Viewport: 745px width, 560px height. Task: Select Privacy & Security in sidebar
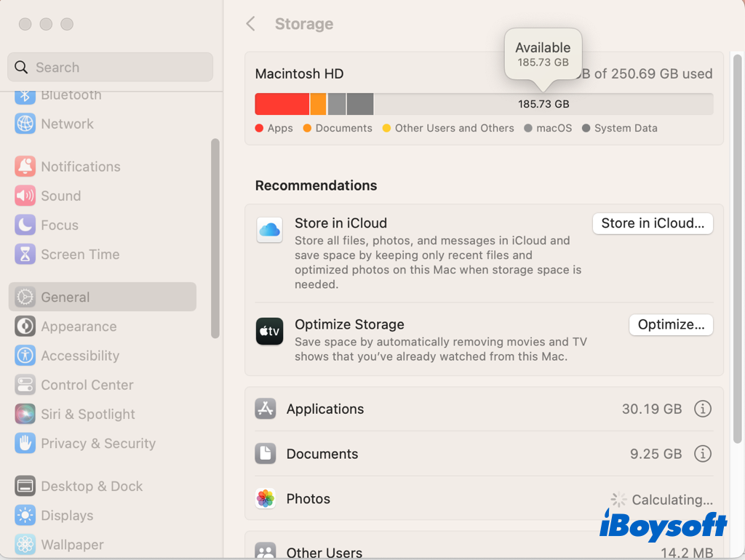pos(97,443)
